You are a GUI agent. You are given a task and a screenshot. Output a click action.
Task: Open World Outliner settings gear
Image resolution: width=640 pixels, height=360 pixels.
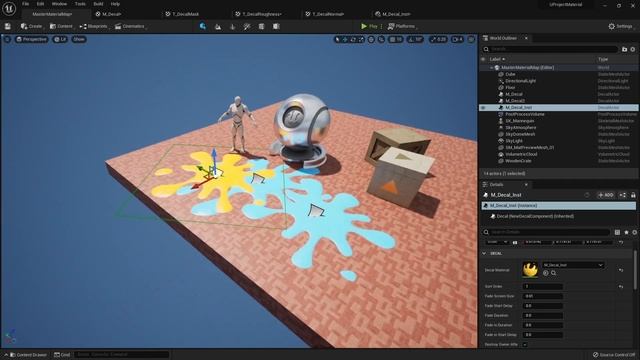[x=633, y=49]
